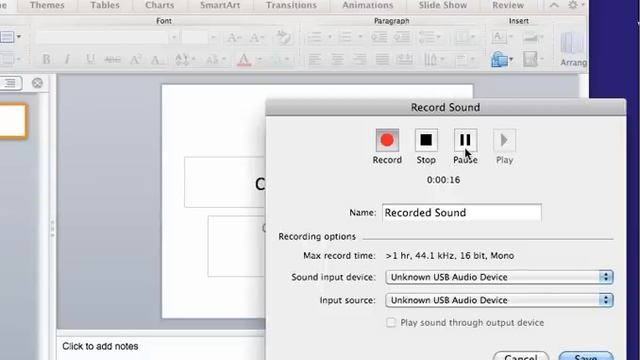This screenshot has width=640, height=360.
Task: Apply strikethrough formatting
Action: pyautogui.click(x=112, y=60)
